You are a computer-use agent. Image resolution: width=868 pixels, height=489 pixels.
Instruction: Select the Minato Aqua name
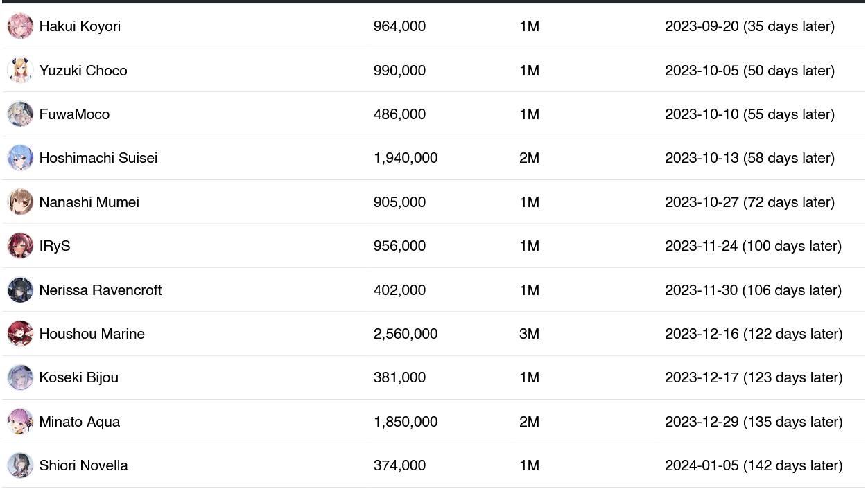point(79,422)
